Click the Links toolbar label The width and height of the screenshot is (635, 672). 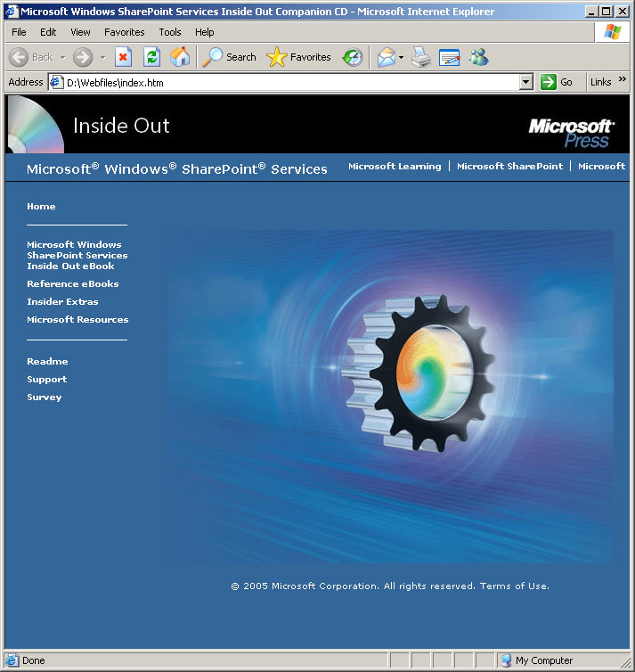pyautogui.click(x=601, y=82)
